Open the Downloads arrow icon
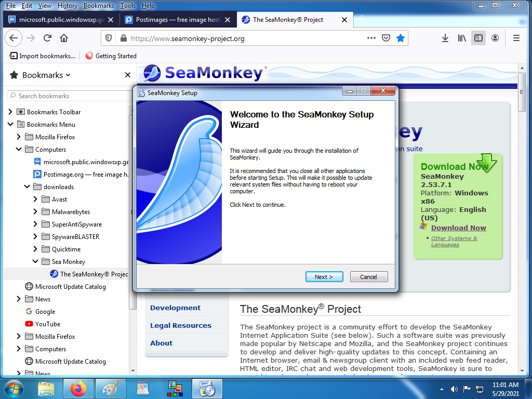The width and height of the screenshot is (532, 399). (445, 38)
